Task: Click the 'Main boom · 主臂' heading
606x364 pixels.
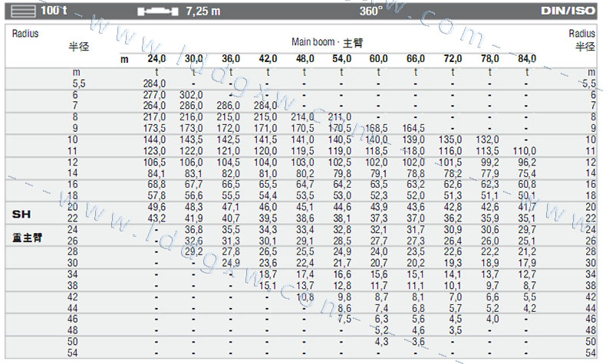Action: (327, 42)
